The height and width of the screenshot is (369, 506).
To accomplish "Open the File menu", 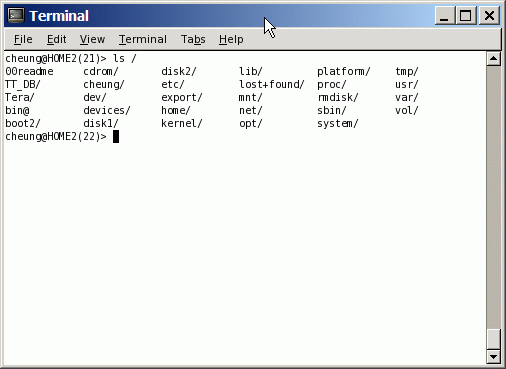I will coord(23,39).
